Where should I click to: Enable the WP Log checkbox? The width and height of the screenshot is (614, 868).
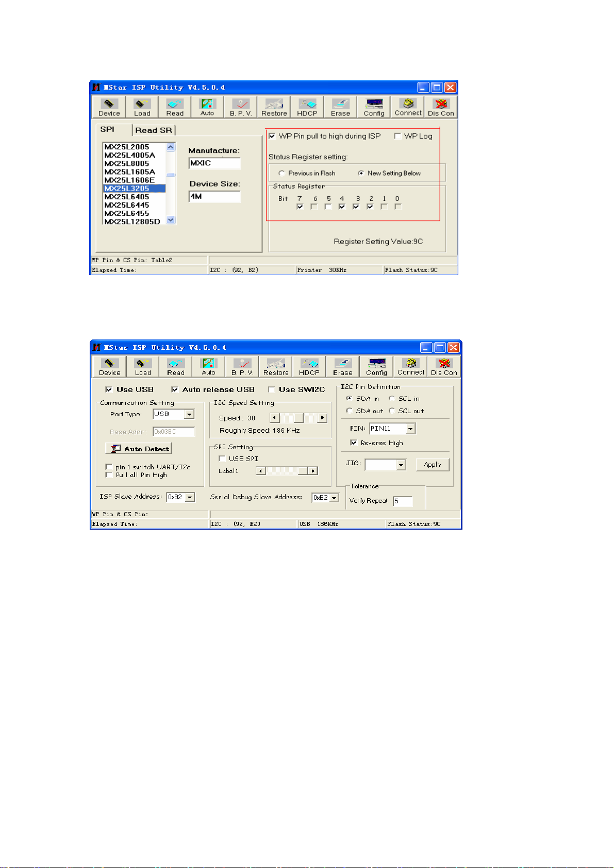tap(397, 137)
